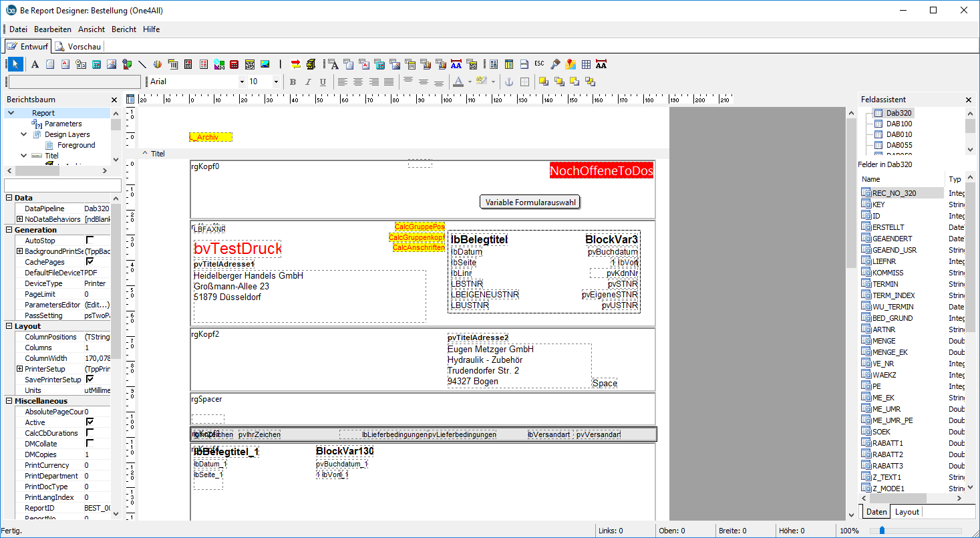Screen dimensions: 980x538
Task: Collapse the Design Layers tree node
Action: 24,134
